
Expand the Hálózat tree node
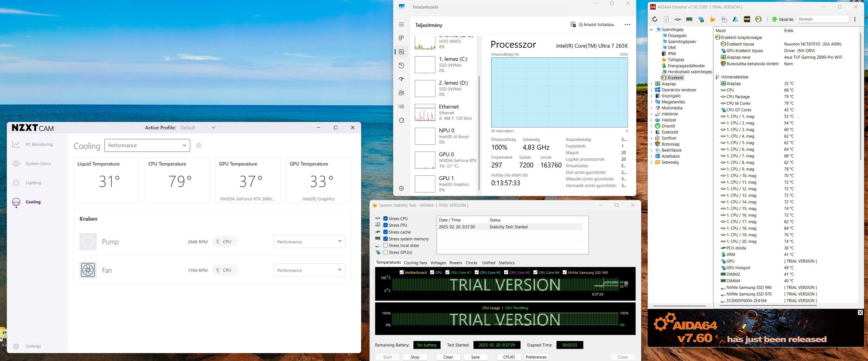651,120
